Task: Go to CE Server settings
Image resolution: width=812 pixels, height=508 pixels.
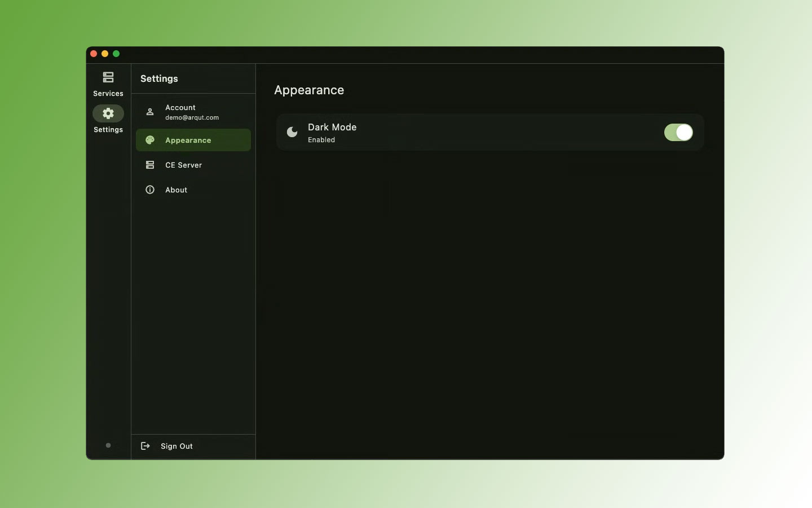Action: click(193, 165)
